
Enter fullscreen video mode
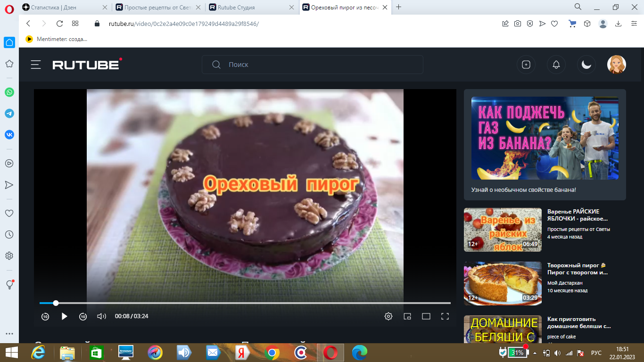[445, 316]
